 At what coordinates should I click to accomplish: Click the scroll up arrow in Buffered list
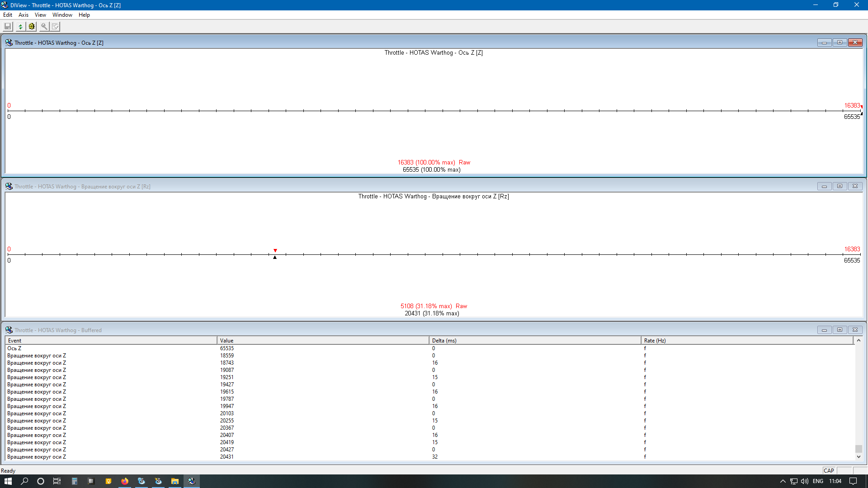click(859, 340)
